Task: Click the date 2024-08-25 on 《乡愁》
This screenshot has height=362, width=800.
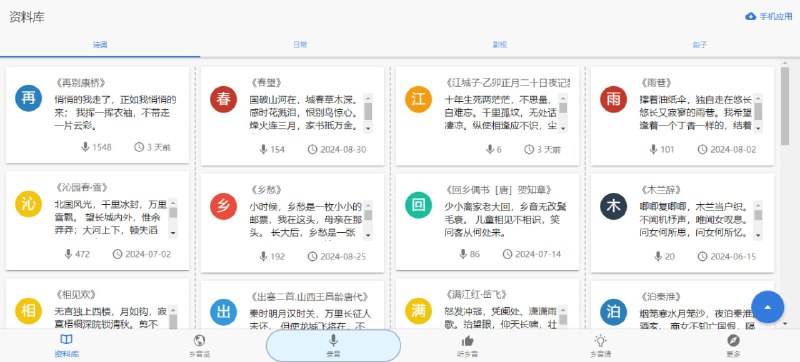Action: click(x=343, y=256)
